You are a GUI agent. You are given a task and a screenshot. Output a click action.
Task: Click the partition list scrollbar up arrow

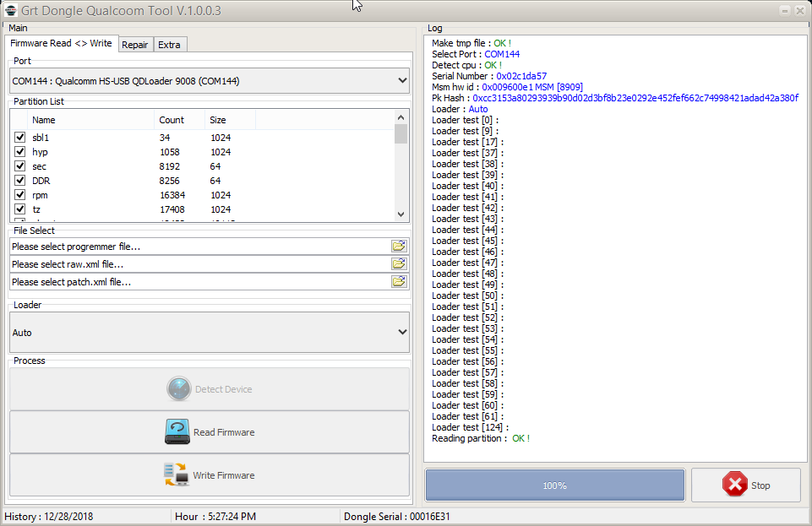pyautogui.click(x=401, y=117)
